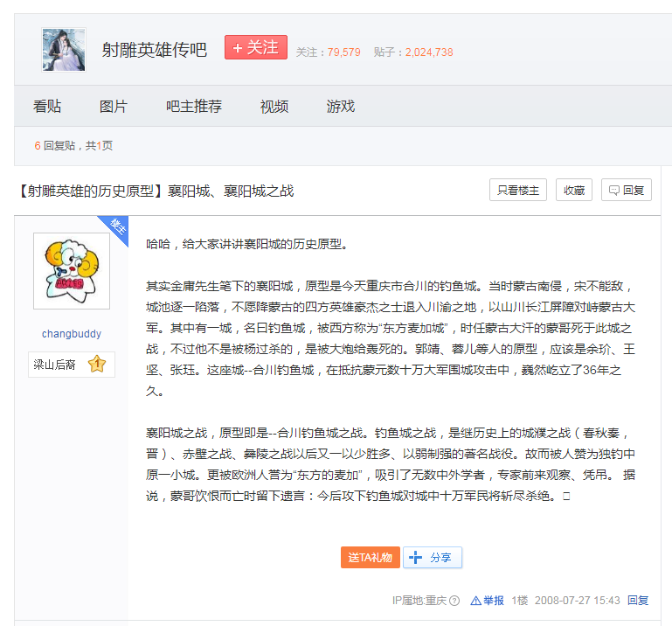Open the 射雕英雄传吧 forum avatar
The width and height of the screenshot is (672, 626).
point(64,50)
